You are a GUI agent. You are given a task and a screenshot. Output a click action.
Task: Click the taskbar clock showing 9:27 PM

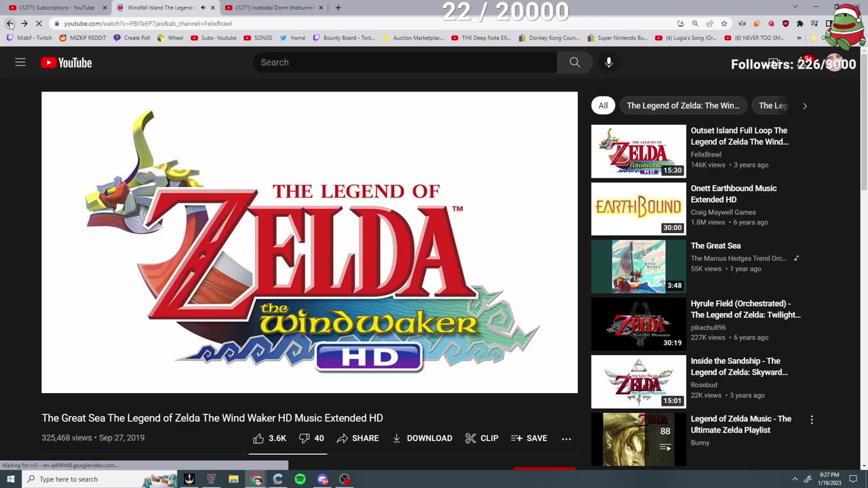tap(829, 479)
